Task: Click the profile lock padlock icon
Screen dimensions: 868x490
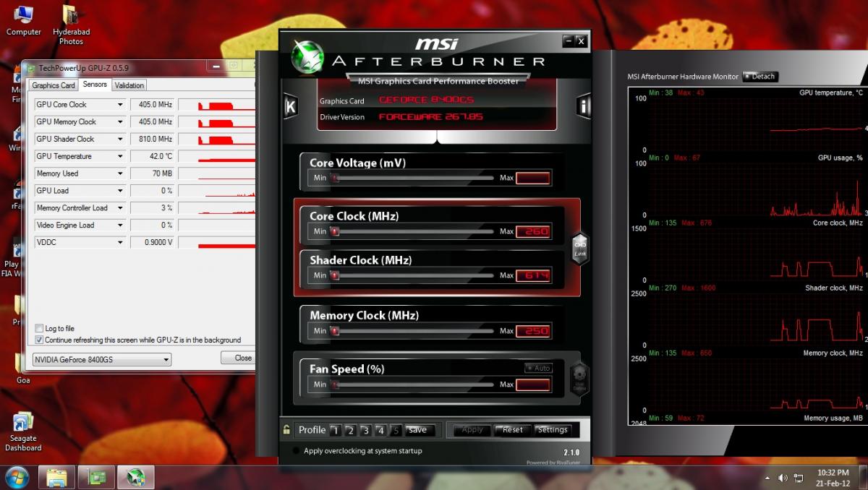Action: point(287,429)
